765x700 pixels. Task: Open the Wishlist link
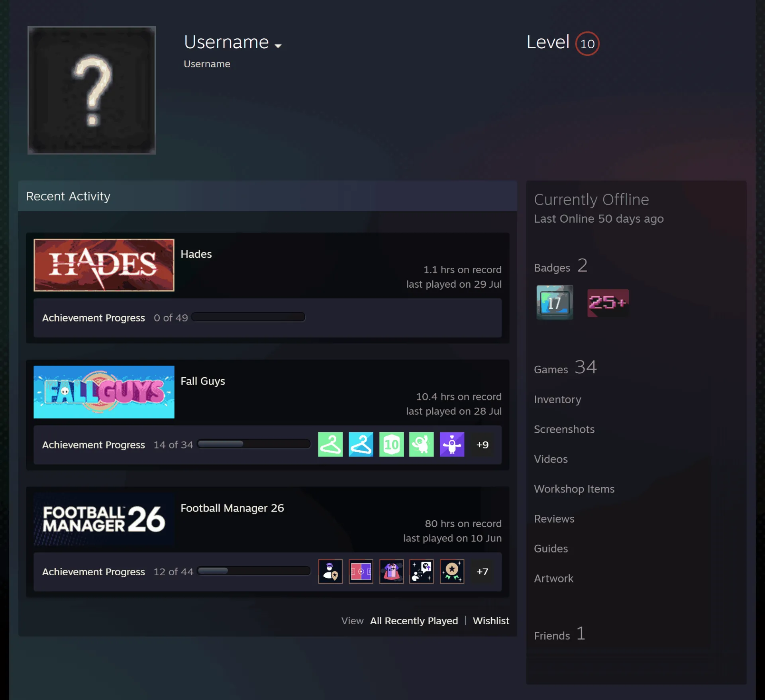(491, 621)
